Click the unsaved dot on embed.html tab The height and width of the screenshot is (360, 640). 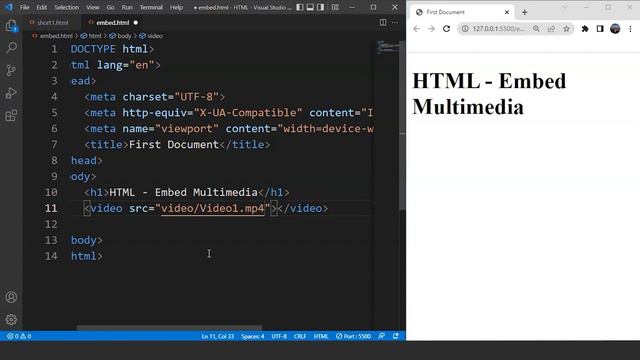(x=136, y=22)
